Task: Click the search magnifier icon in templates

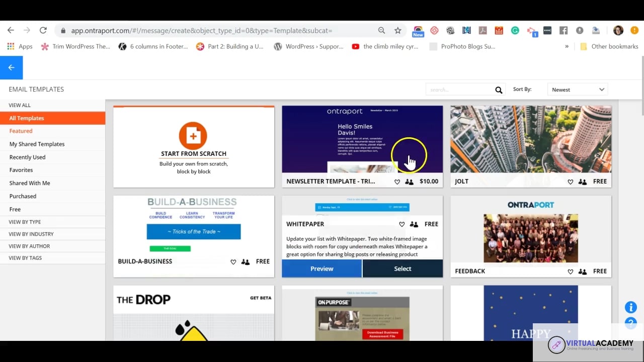Action: point(499,90)
